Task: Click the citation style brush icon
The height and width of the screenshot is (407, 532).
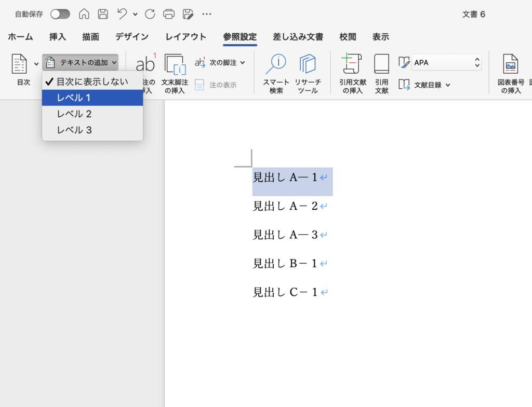Action: point(404,62)
